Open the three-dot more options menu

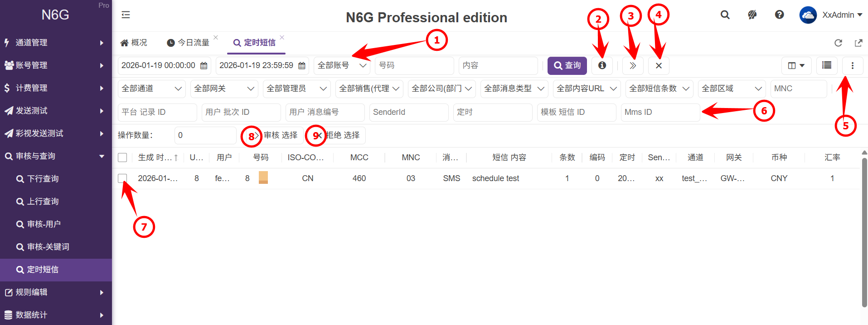[852, 65]
